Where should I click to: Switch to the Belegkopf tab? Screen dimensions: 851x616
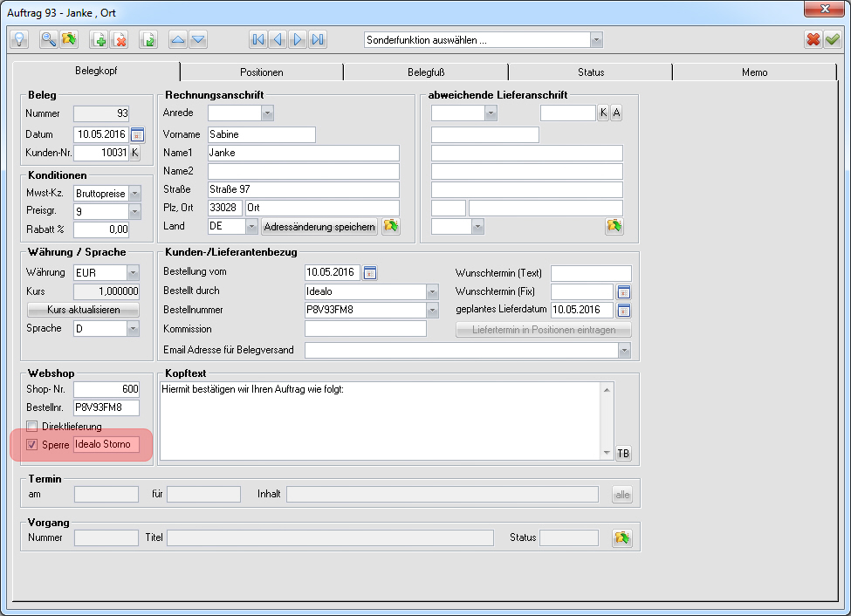[96, 71]
